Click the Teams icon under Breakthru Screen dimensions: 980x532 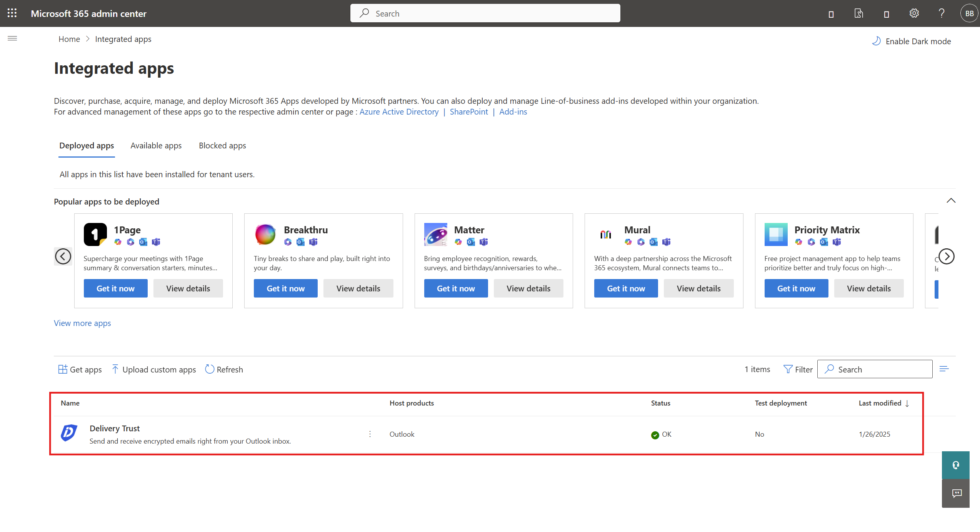pos(313,242)
